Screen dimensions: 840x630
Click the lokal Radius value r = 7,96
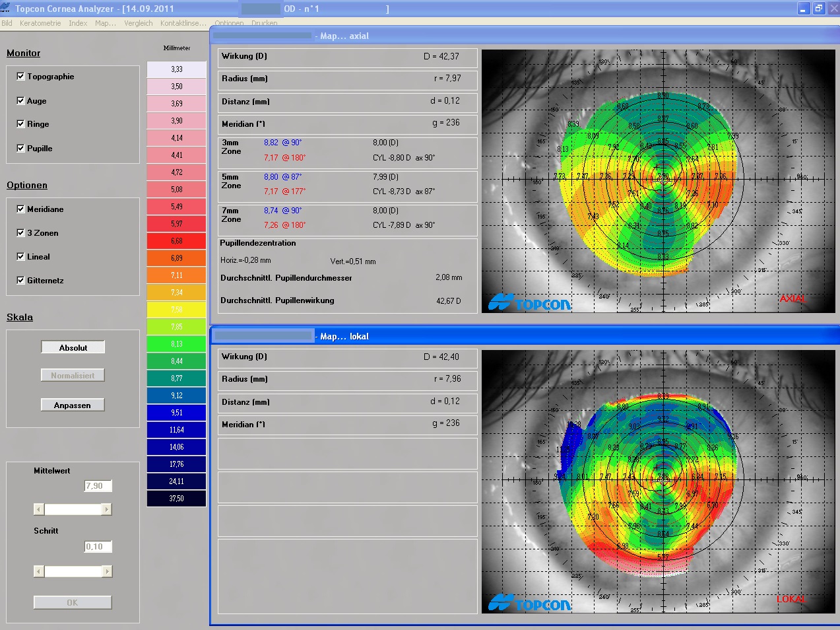[447, 379]
